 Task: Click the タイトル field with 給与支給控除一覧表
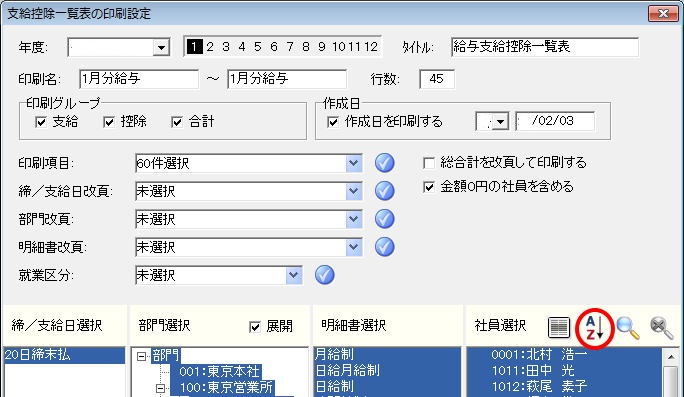545,47
